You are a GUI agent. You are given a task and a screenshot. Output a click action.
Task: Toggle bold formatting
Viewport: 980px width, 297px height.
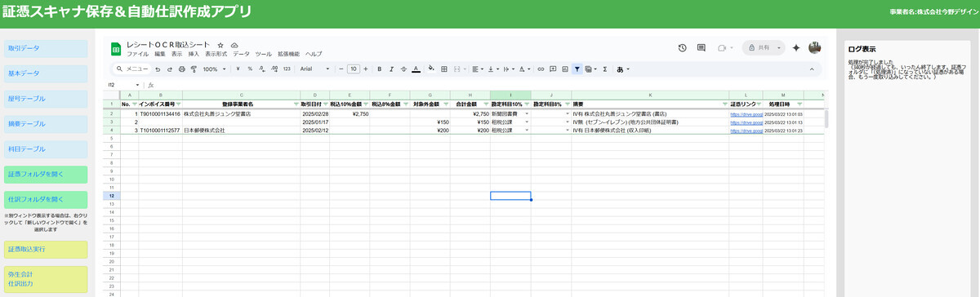point(379,69)
